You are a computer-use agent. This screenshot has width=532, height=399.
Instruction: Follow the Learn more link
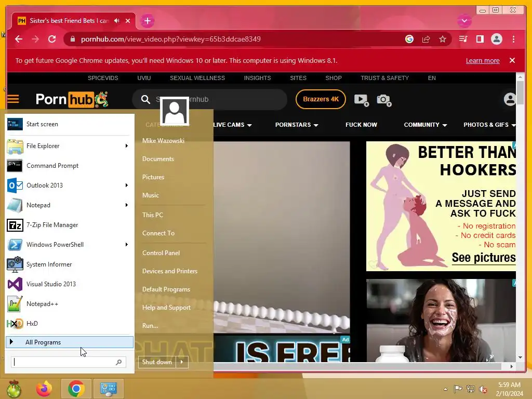click(483, 60)
